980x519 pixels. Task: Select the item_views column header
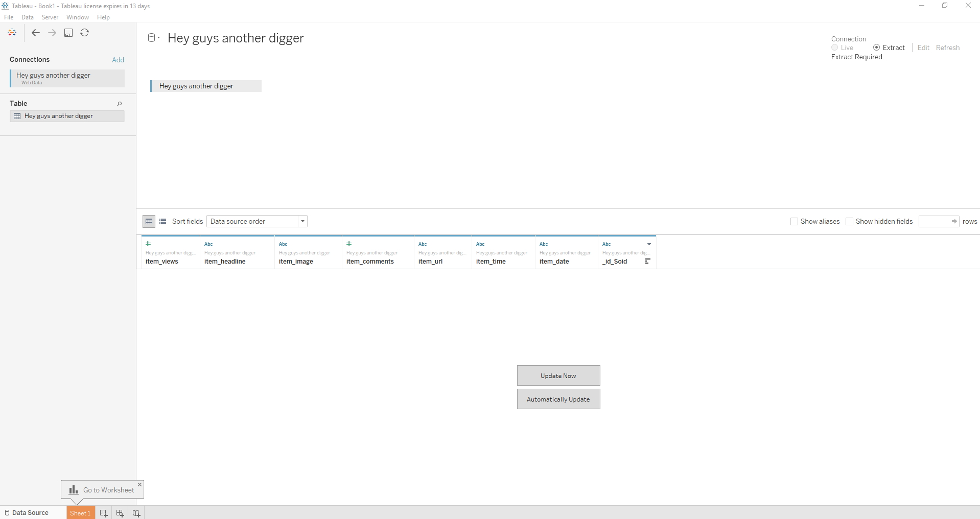(171, 252)
